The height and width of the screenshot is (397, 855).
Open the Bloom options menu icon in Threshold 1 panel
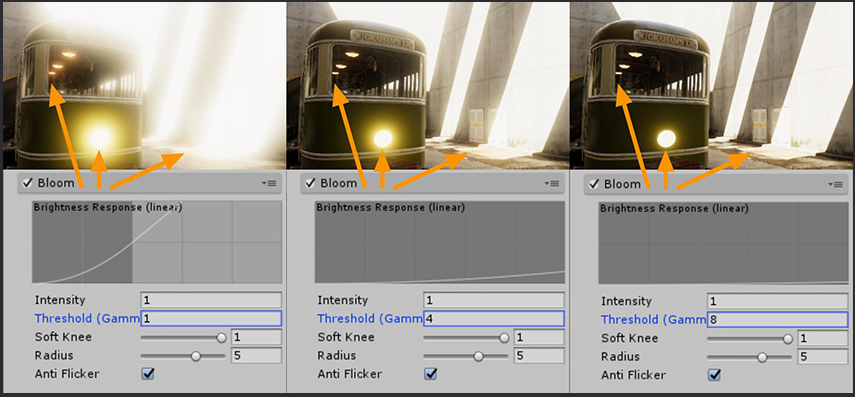[270, 184]
